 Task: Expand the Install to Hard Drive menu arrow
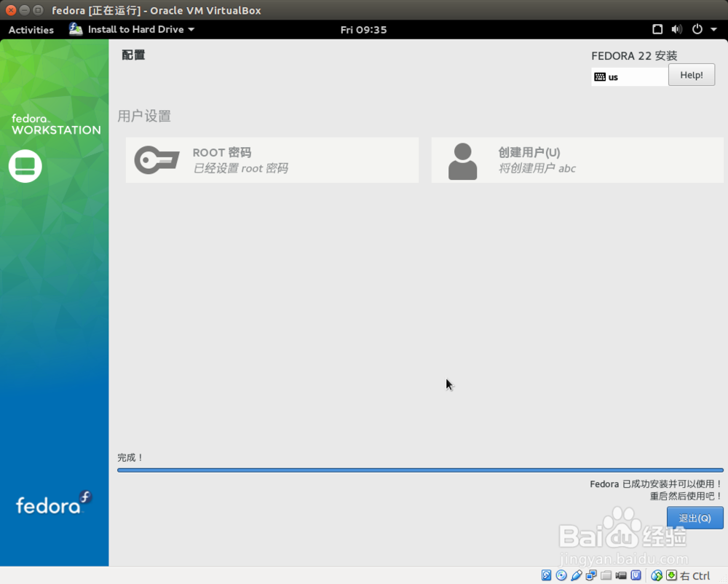[191, 29]
